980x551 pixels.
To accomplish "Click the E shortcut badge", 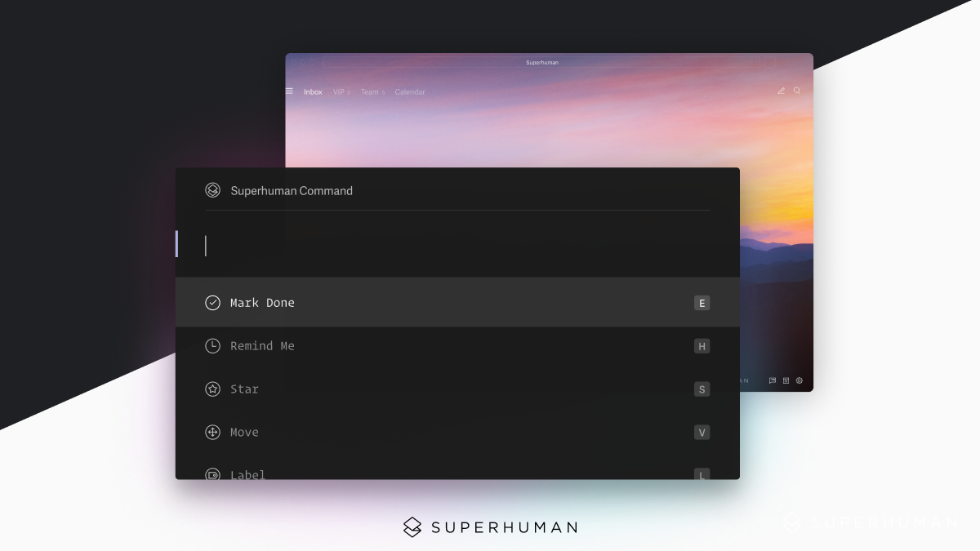I will pyautogui.click(x=702, y=303).
